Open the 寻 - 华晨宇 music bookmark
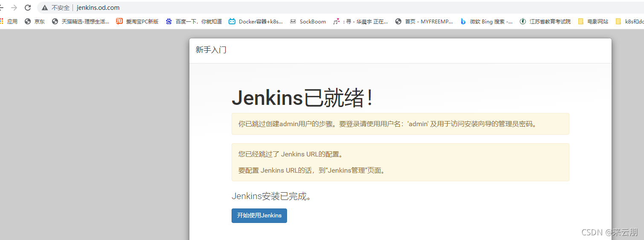The width and height of the screenshot is (644, 240). coord(361,21)
